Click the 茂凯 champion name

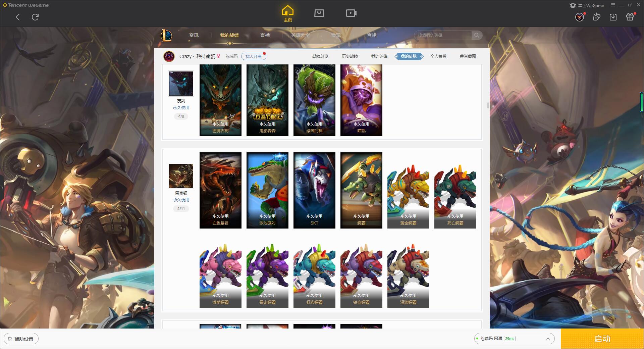[x=181, y=101]
